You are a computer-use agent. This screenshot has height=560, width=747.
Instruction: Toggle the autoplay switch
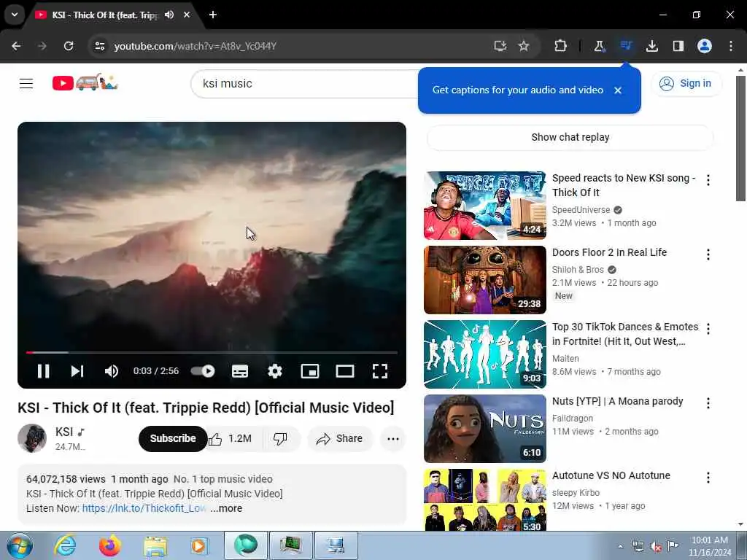coord(203,371)
